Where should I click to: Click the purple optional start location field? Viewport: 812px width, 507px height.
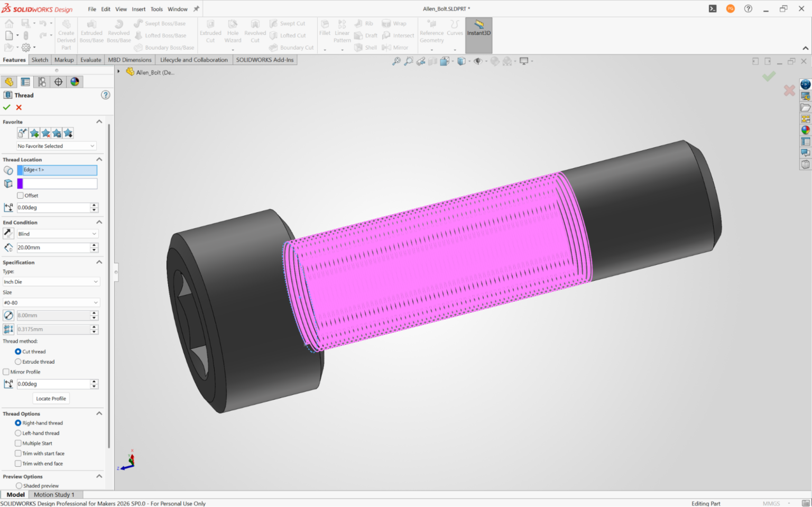(x=57, y=183)
